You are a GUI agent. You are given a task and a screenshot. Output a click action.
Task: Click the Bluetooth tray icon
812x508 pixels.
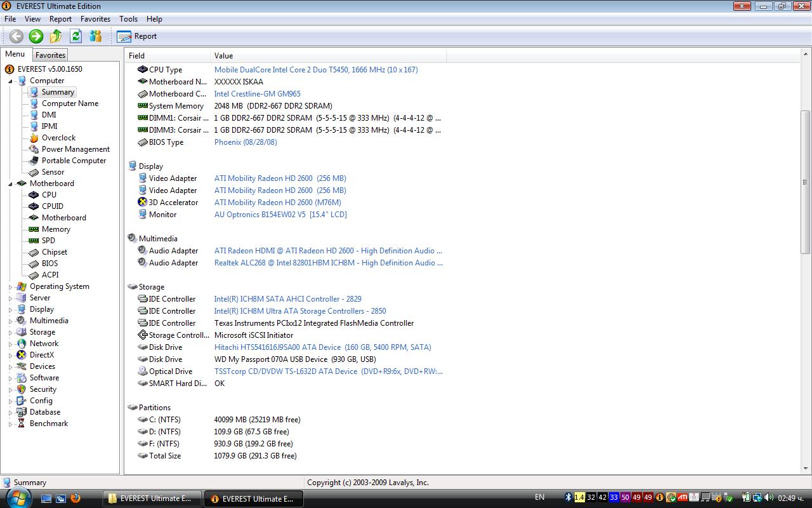tap(568, 498)
